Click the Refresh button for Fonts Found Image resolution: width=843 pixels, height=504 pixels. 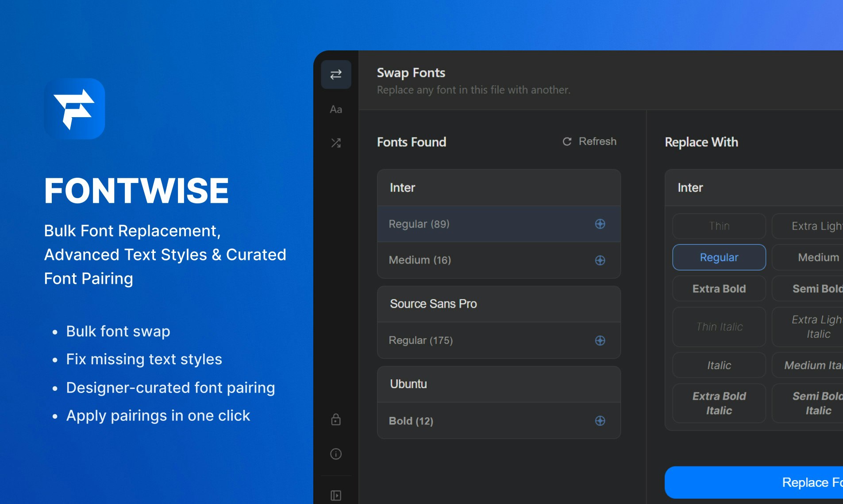click(589, 141)
